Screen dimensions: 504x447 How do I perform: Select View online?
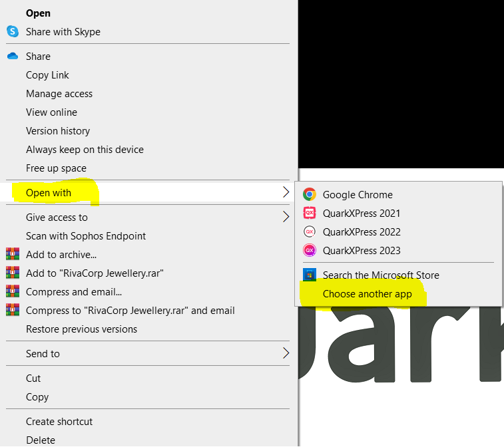148,112
